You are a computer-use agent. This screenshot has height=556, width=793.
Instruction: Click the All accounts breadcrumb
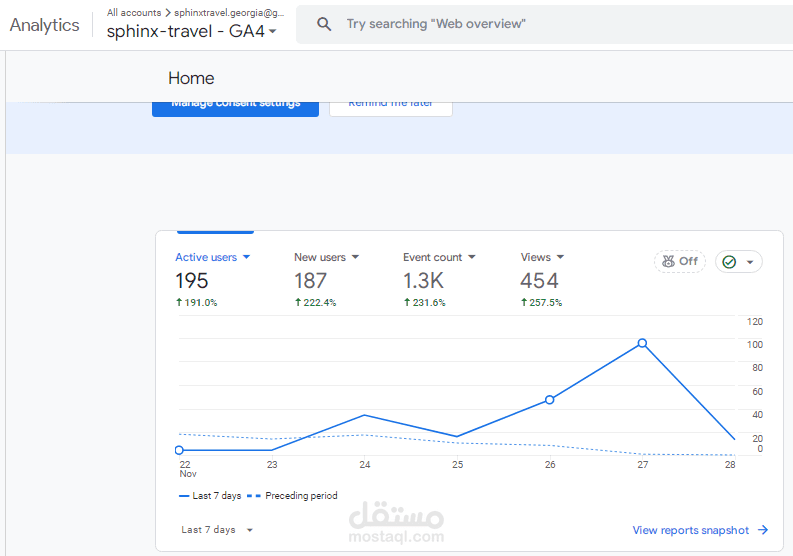[x=134, y=12]
